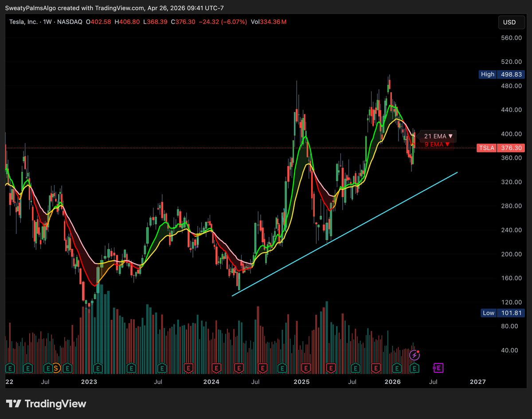Click the red earnings E marker for October 2025
532x419 pixels.
pyautogui.click(x=376, y=368)
